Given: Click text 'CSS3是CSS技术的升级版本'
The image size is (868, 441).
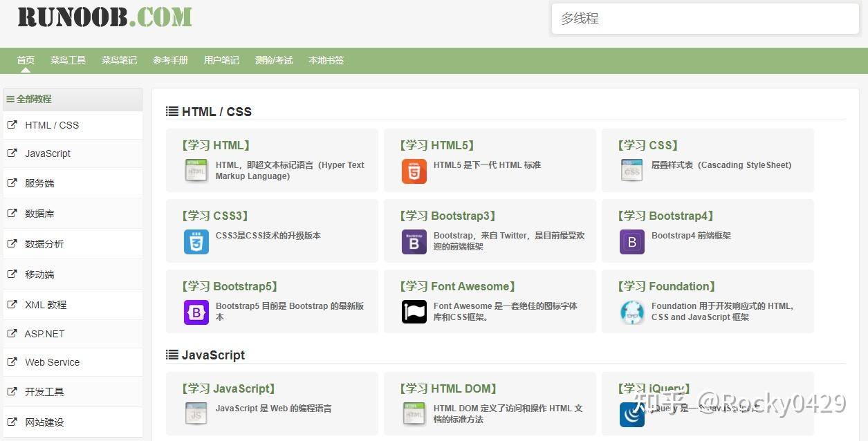Looking at the screenshot, I should pyautogui.click(x=268, y=235).
